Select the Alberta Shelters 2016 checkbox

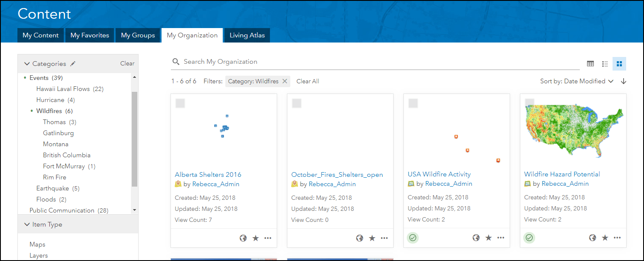pos(180,103)
